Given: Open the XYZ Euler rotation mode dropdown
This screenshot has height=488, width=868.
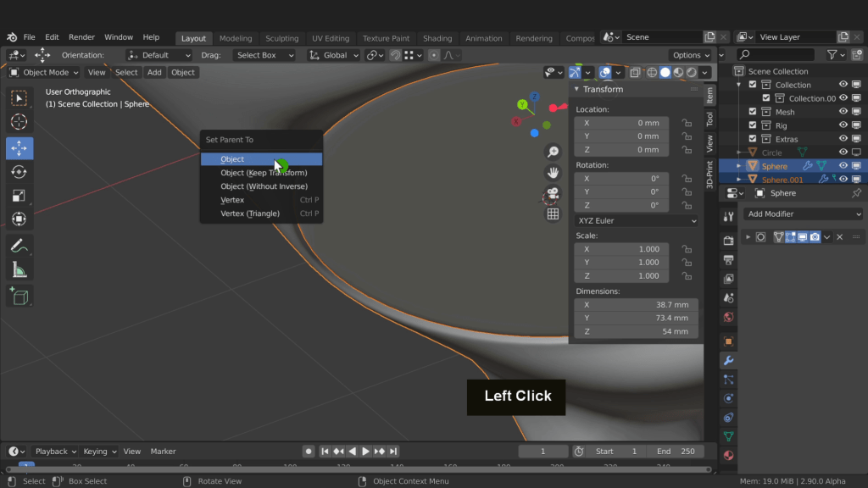Looking at the screenshot, I should [637, 221].
